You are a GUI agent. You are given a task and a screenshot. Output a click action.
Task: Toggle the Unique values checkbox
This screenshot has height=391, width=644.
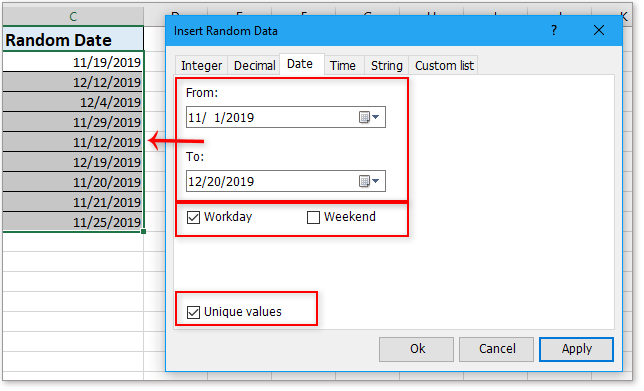click(x=193, y=312)
